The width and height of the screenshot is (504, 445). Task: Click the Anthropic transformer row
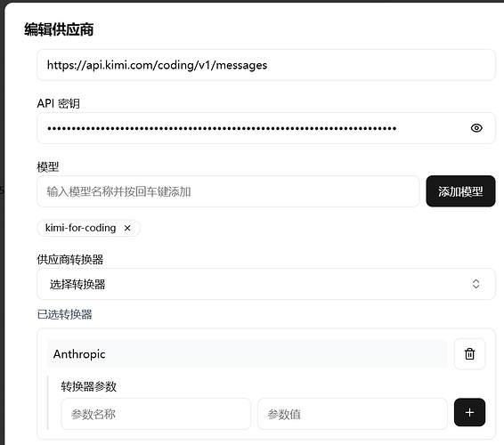click(x=248, y=354)
